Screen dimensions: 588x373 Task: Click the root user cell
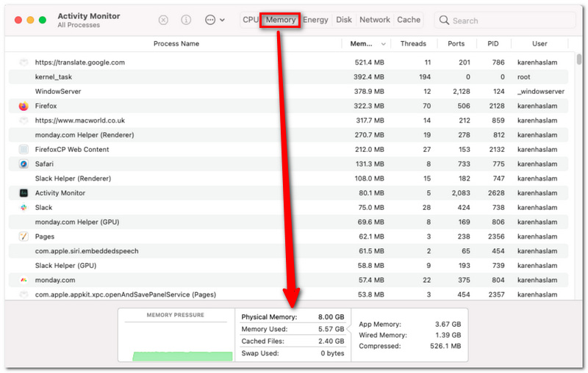523,77
